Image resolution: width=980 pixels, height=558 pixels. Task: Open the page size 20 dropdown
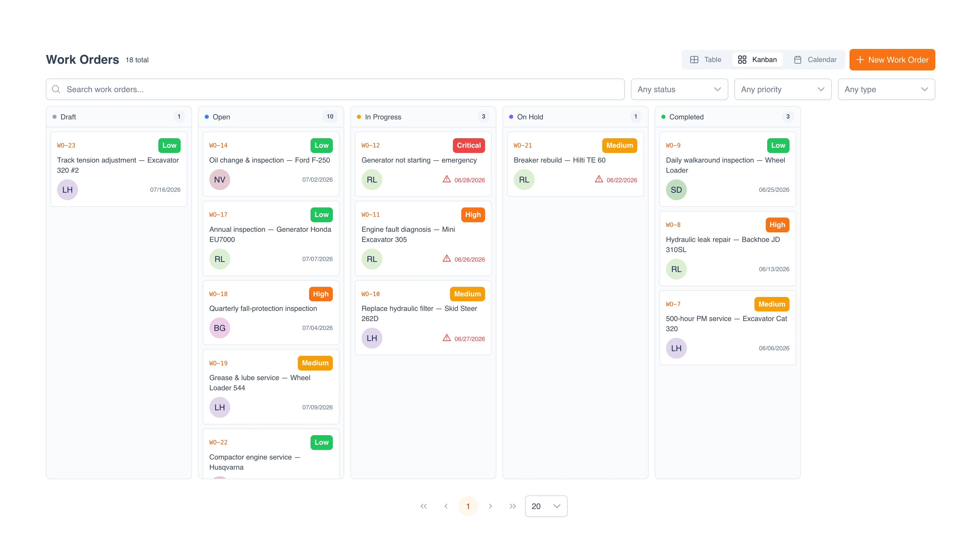tap(546, 506)
